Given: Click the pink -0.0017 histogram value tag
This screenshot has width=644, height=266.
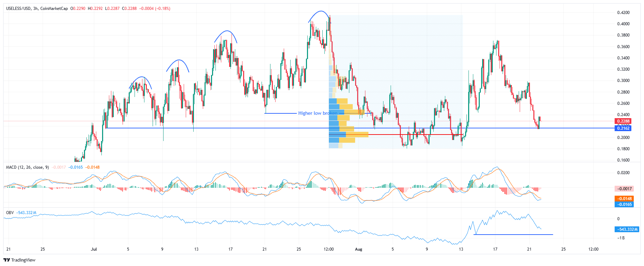Looking at the screenshot, I should point(624,189).
